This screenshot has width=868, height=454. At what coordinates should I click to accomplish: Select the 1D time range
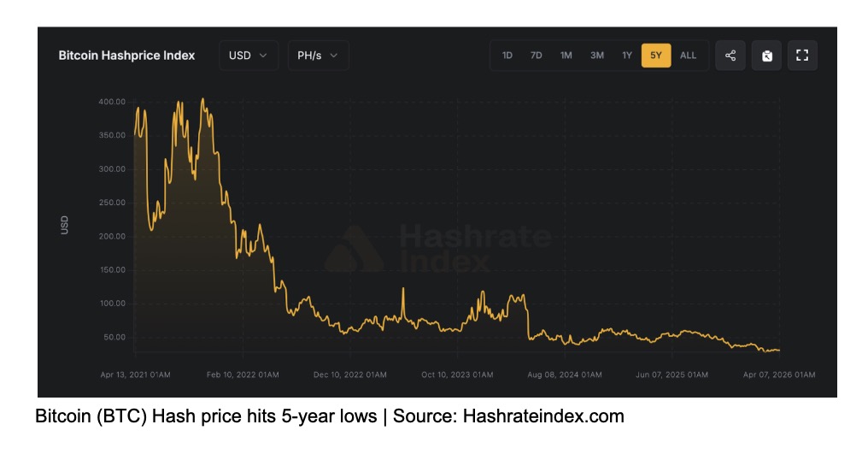507,56
